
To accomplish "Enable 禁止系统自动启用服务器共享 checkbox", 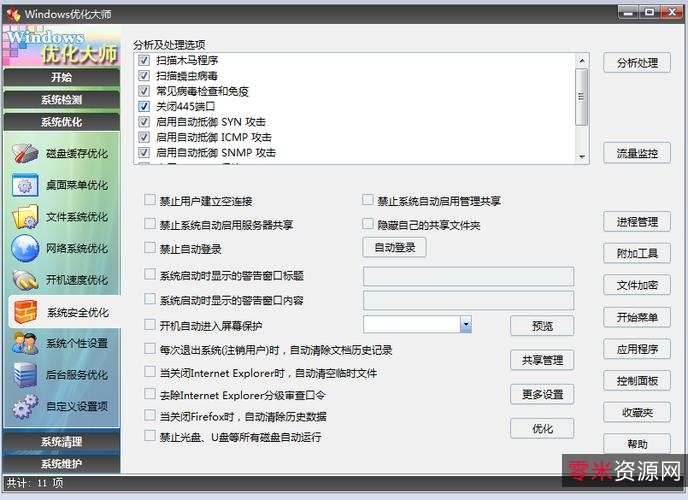I will click(150, 224).
